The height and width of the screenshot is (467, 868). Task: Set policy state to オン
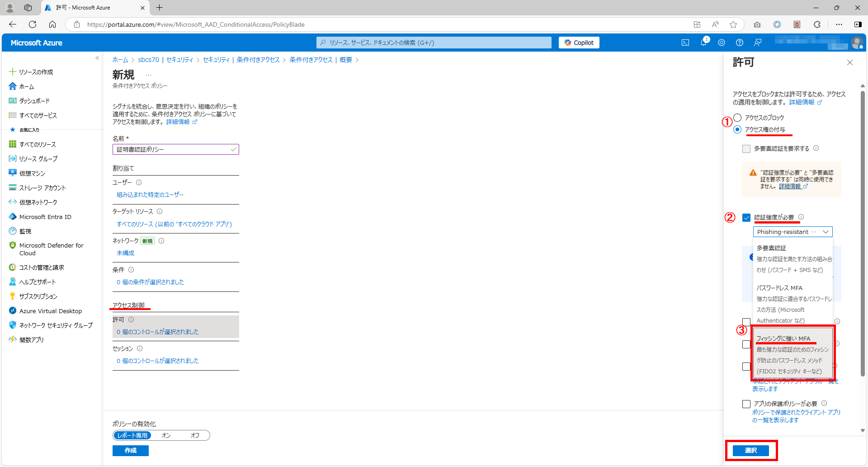pos(166,435)
